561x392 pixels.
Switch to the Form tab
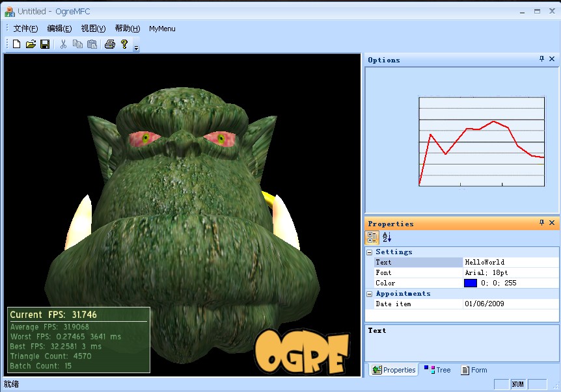(x=474, y=370)
